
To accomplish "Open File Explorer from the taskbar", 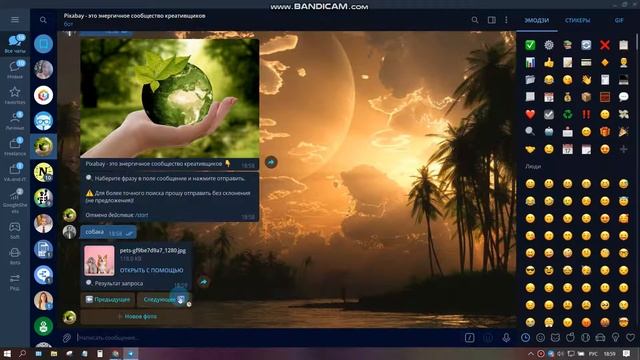I will pyautogui.click(x=53, y=353).
